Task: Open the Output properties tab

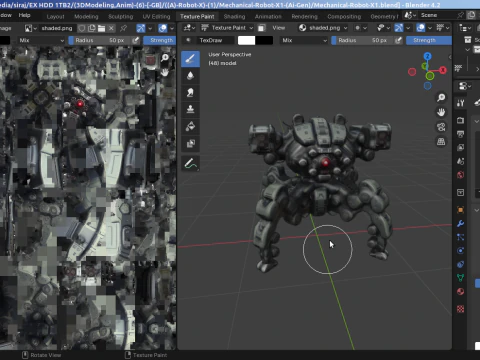Action: (461, 134)
